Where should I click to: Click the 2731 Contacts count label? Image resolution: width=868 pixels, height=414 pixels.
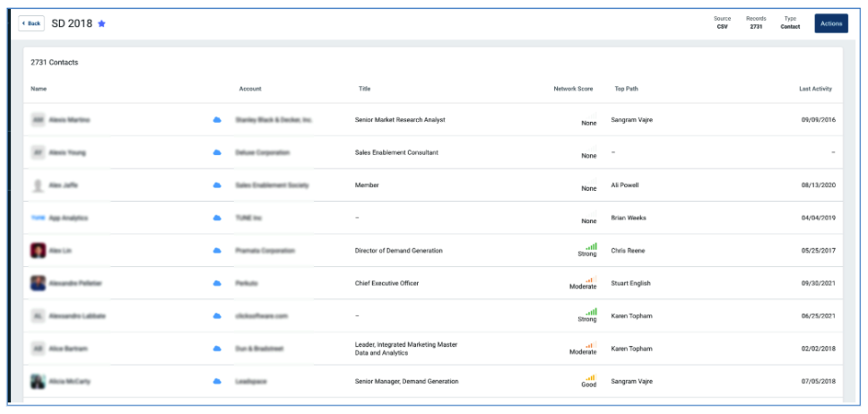54,63
